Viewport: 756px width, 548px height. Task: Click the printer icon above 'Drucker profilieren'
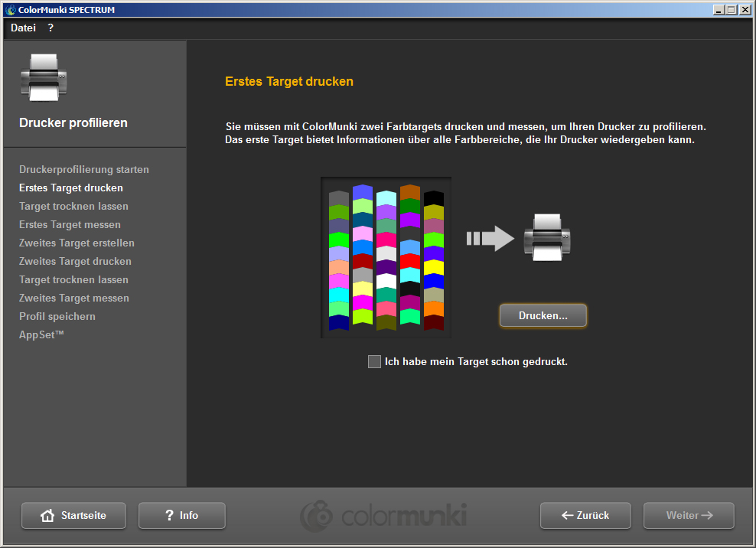pos(44,77)
